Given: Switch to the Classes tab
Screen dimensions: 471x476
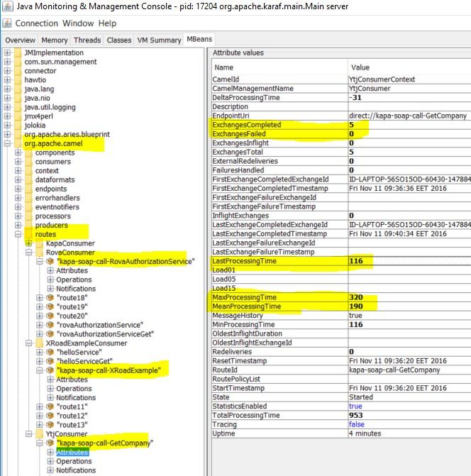Looking at the screenshot, I should [x=119, y=40].
